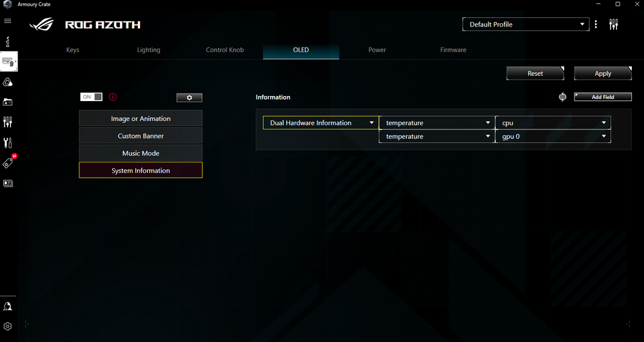Open the Home info icon in the sidebar

(7, 41)
